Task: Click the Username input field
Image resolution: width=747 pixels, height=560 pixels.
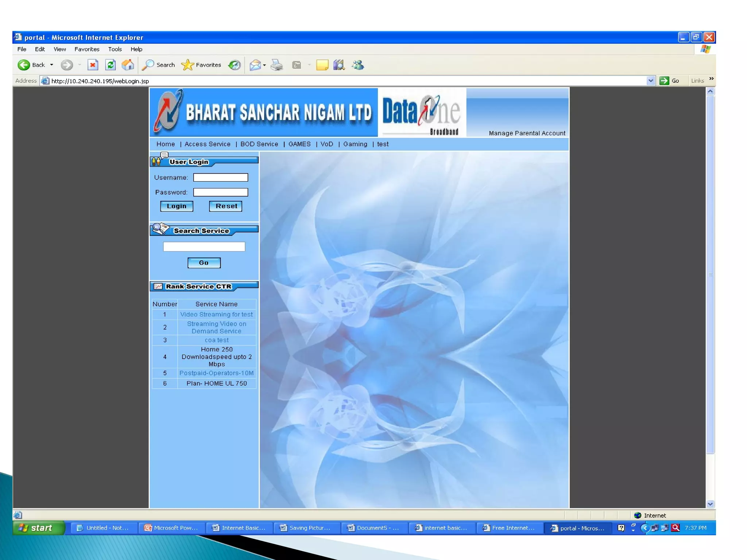Action: click(220, 178)
